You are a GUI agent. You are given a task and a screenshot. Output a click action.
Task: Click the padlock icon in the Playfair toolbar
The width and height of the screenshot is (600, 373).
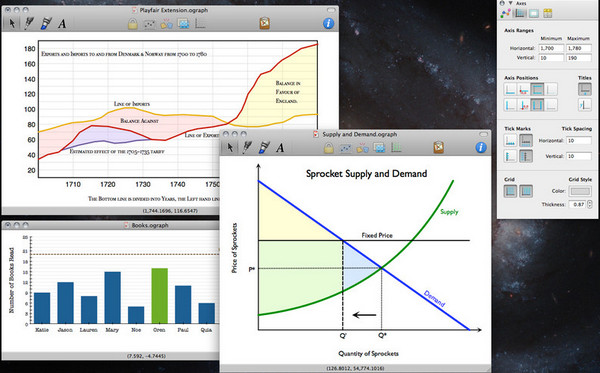(x=133, y=24)
